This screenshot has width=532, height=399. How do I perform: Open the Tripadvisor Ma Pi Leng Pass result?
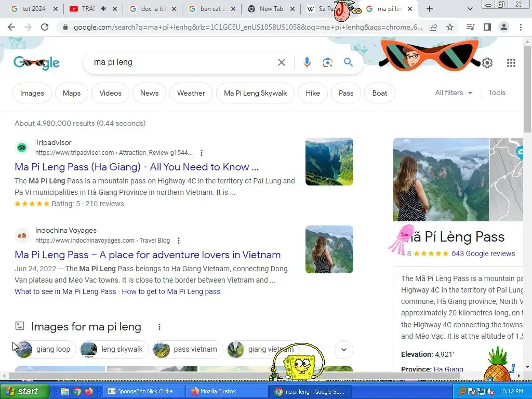pyautogui.click(x=137, y=167)
